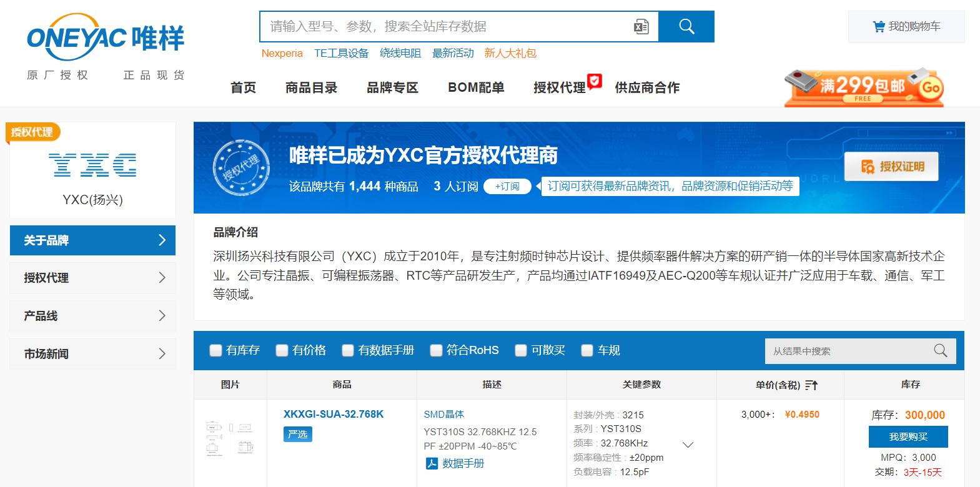Check the 车规 filter

click(587, 350)
